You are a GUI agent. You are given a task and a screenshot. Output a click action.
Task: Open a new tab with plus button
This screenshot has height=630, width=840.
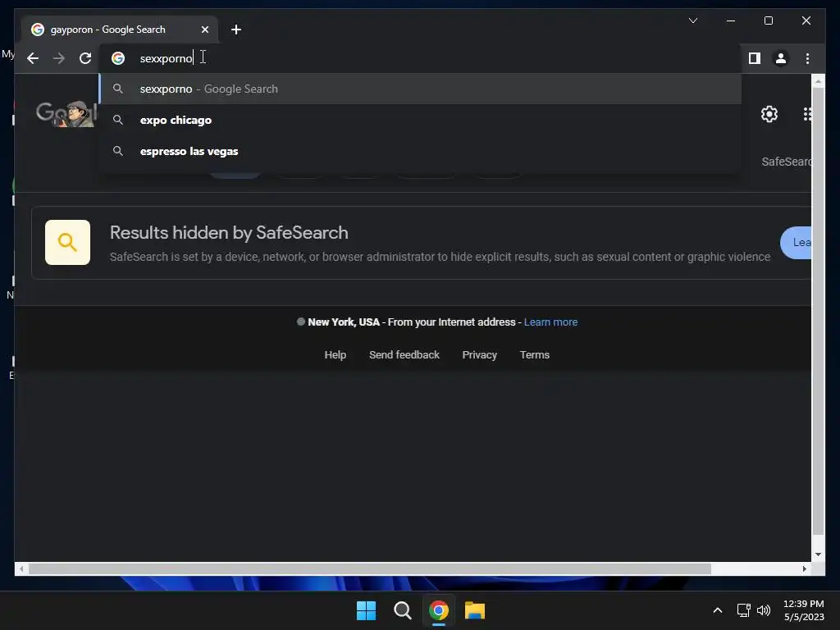click(235, 30)
